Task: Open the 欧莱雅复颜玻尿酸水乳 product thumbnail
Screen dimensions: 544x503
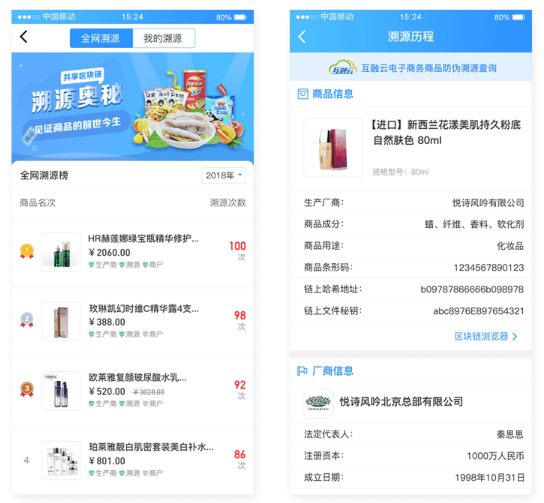Action: pos(61,391)
